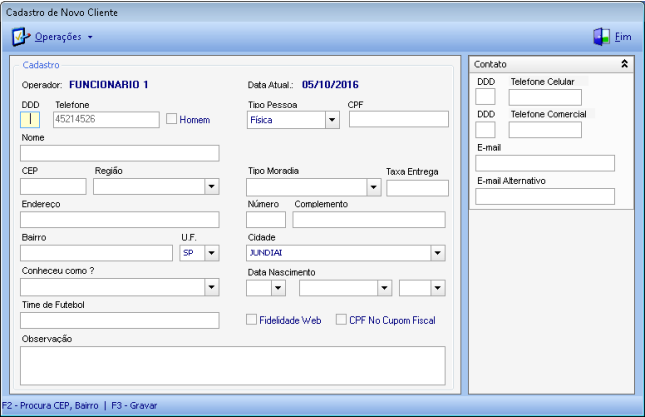
Task: Focus the CPF input field
Action: (x=399, y=119)
